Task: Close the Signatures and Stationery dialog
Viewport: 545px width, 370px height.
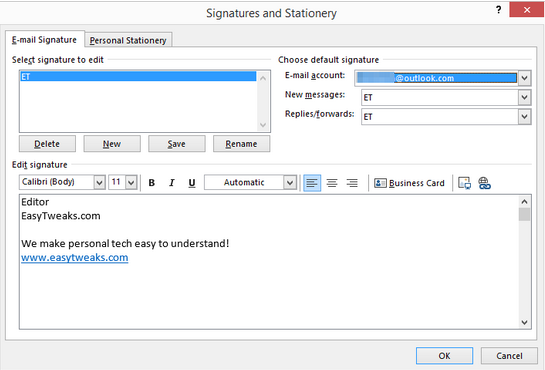Action: pos(527,10)
